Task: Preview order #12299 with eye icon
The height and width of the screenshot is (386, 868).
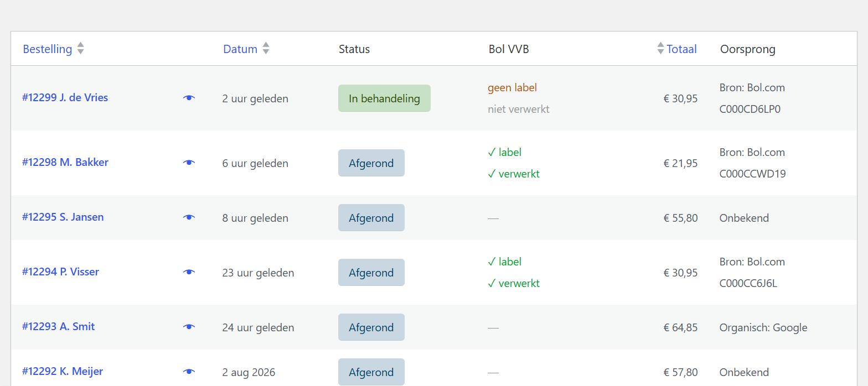Action: pyautogui.click(x=189, y=98)
